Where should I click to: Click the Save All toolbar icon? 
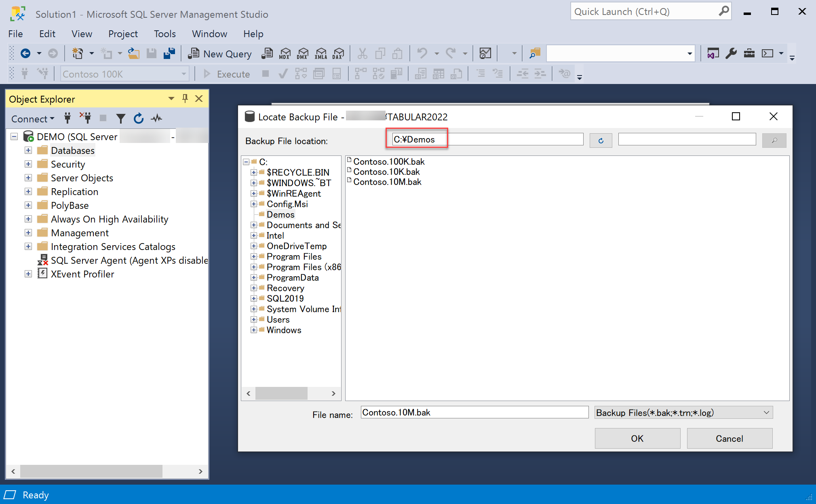click(x=169, y=53)
